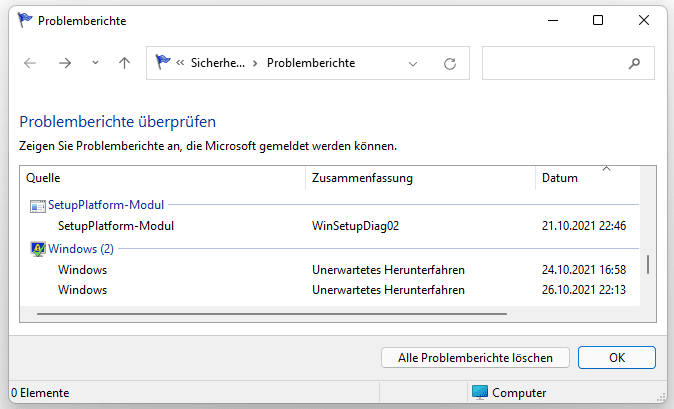
Task: Select the Sicherhe... breadcrumb
Action: pyautogui.click(x=218, y=63)
